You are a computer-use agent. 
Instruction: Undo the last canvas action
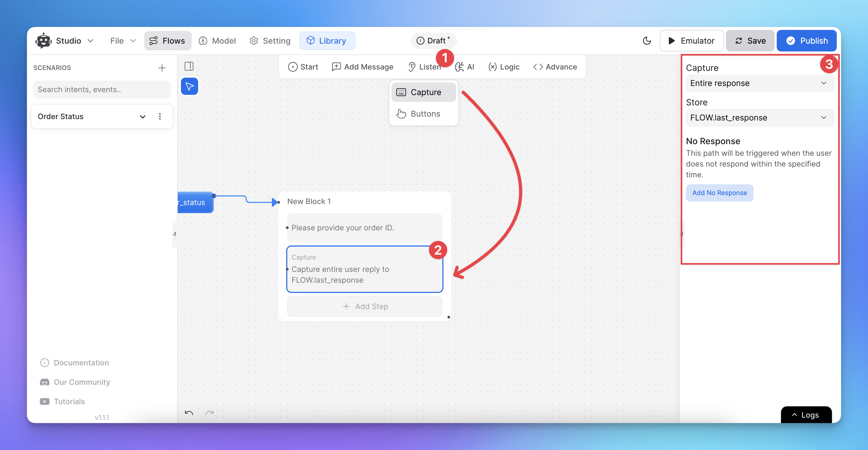tap(189, 413)
